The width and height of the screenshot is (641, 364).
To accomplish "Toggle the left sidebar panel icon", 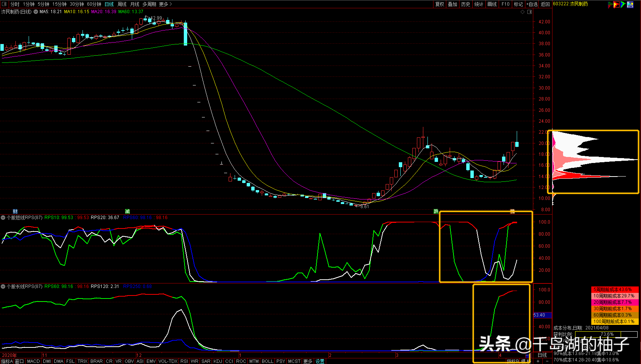I will 4,4.
